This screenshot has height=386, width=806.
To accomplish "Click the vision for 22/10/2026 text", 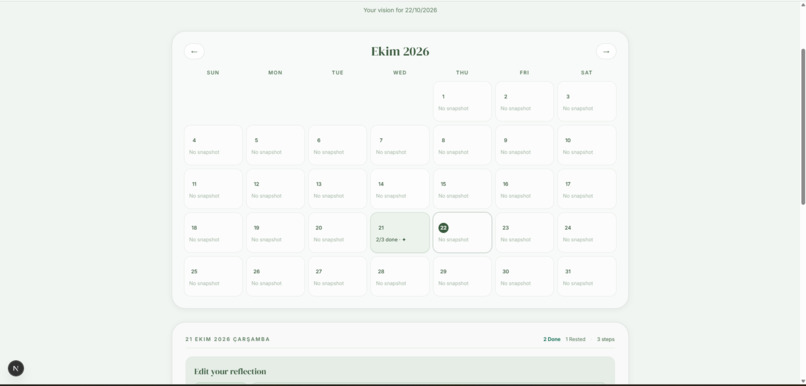I will [400, 10].
